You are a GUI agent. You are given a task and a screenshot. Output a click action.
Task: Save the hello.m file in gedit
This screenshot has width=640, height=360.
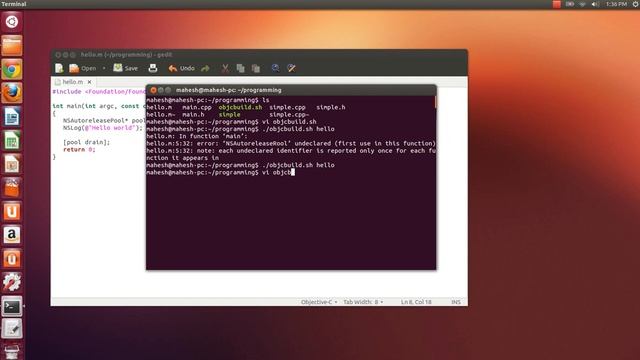pyautogui.click(x=126, y=68)
